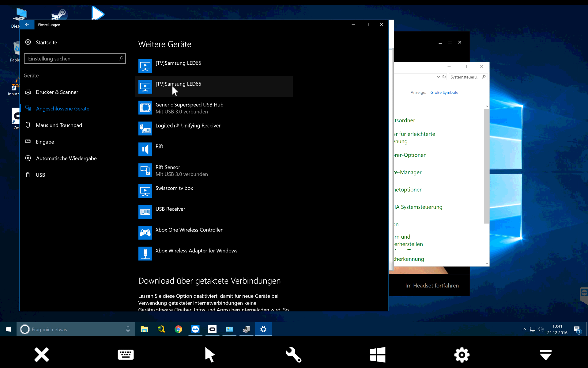Open Drucker & Scanner settings

(57, 92)
